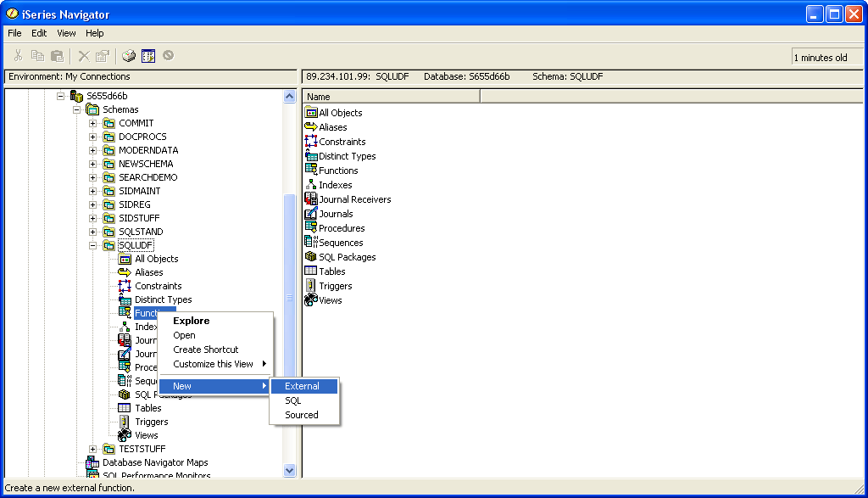Select SQLSTAND schema in tree
868x498 pixels.
(141, 232)
